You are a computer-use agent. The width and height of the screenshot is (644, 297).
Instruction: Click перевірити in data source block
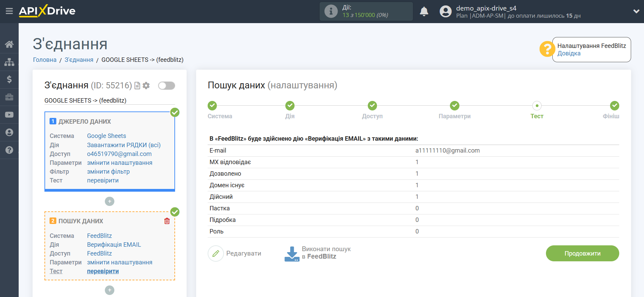[x=103, y=180]
